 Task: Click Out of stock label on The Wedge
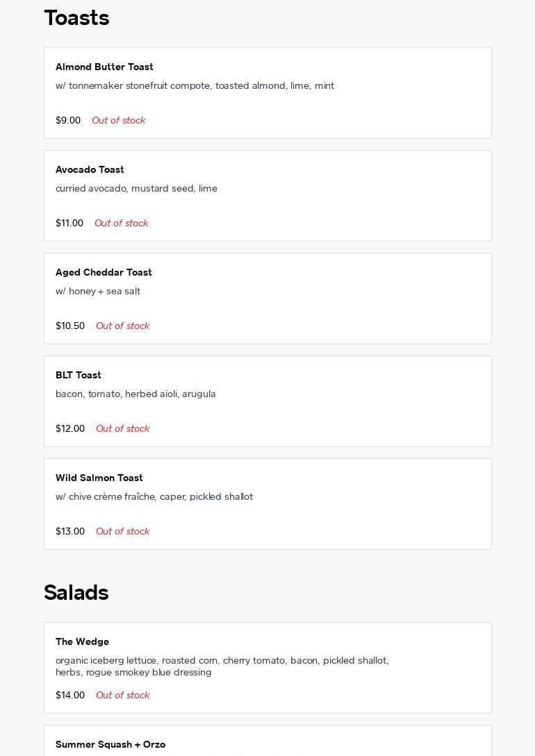click(x=122, y=696)
